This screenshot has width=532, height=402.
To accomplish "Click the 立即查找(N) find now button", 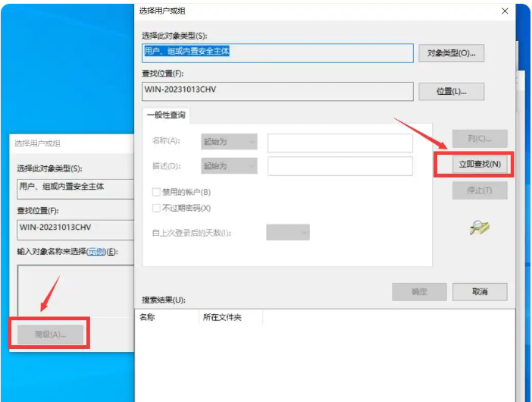I will pos(480,165).
